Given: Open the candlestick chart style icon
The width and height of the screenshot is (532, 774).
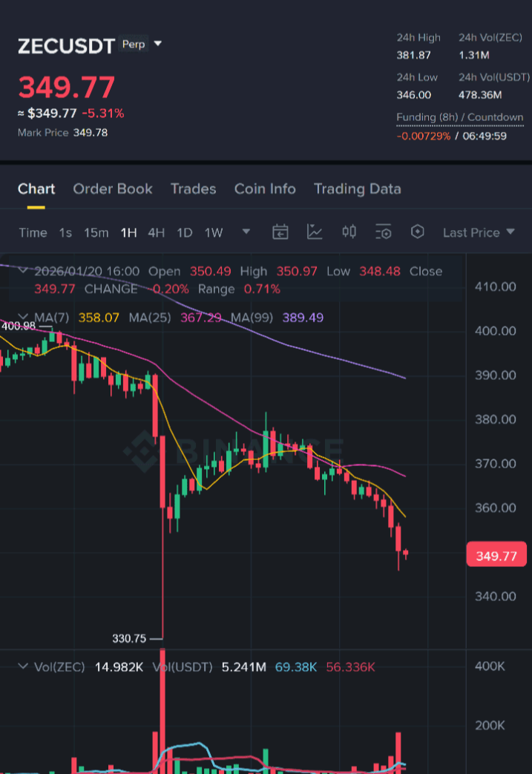Looking at the screenshot, I should click(349, 232).
